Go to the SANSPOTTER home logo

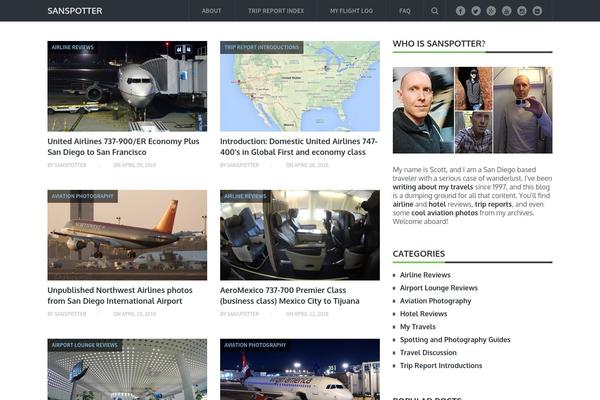click(x=75, y=11)
